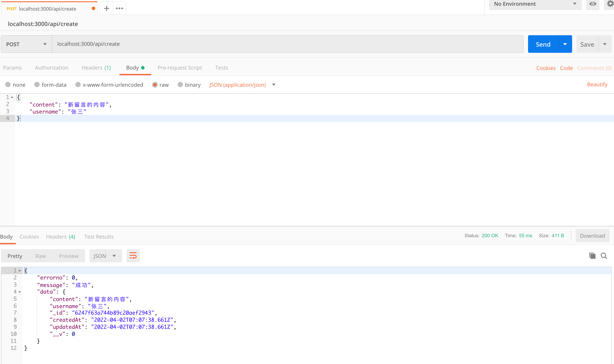The width and height of the screenshot is (614, 364).
Task: Click the environment quick look eye icon
Action: coord(593,4)
